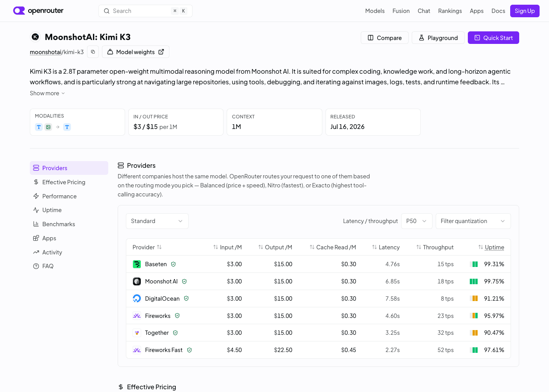Open the Standard routing mode dropdown
Viewport: 549px width, 392px height.
tap(157, 221)
